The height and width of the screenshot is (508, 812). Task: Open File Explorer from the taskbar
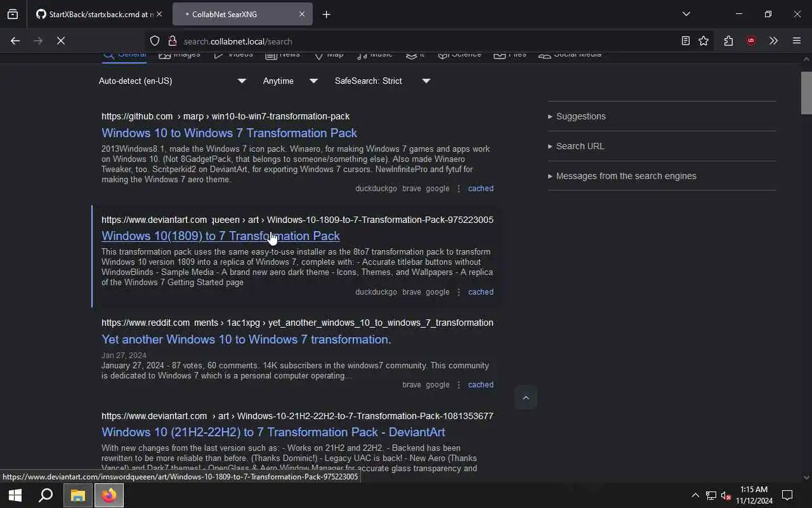77,495
